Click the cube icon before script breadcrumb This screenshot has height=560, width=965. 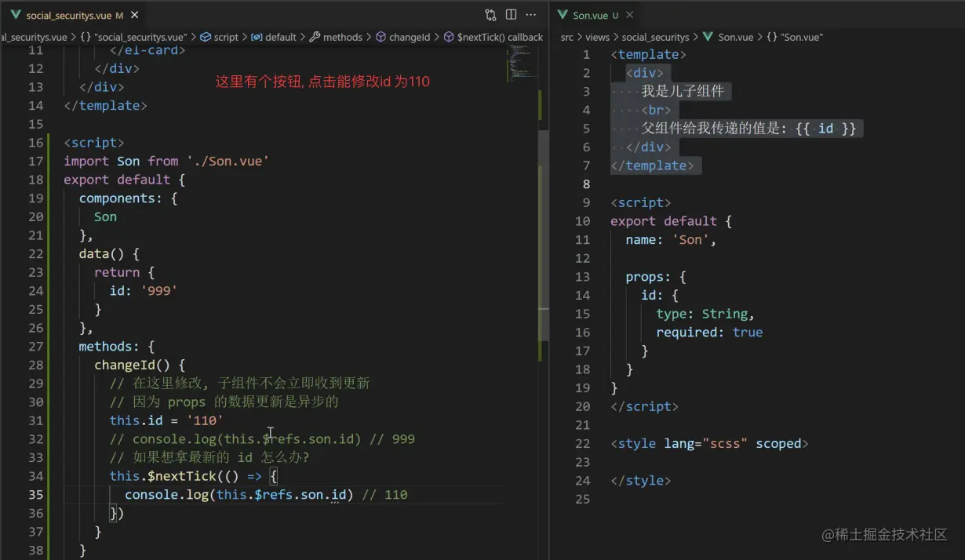[206, 37]
